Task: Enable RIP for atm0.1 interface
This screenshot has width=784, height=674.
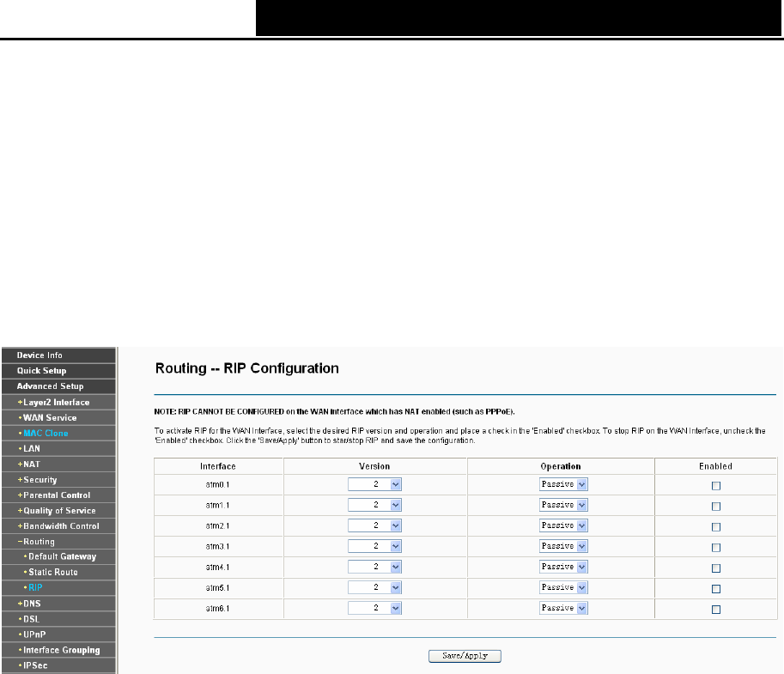Action: point(716,485)
